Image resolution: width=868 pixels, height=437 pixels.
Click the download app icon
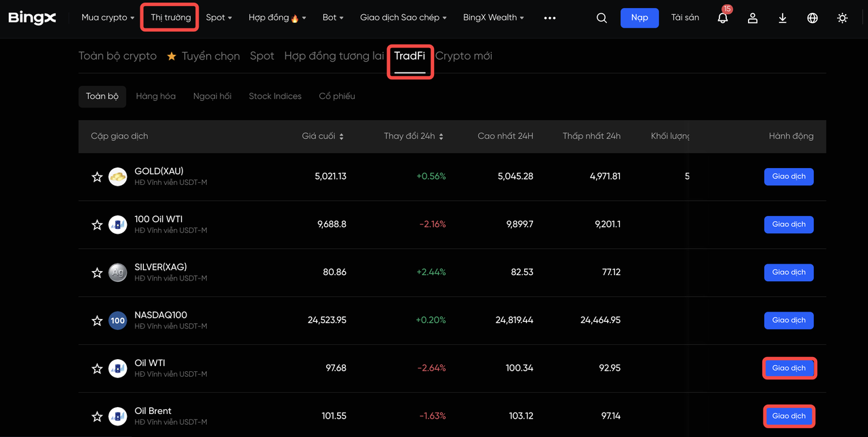(783, 18)
